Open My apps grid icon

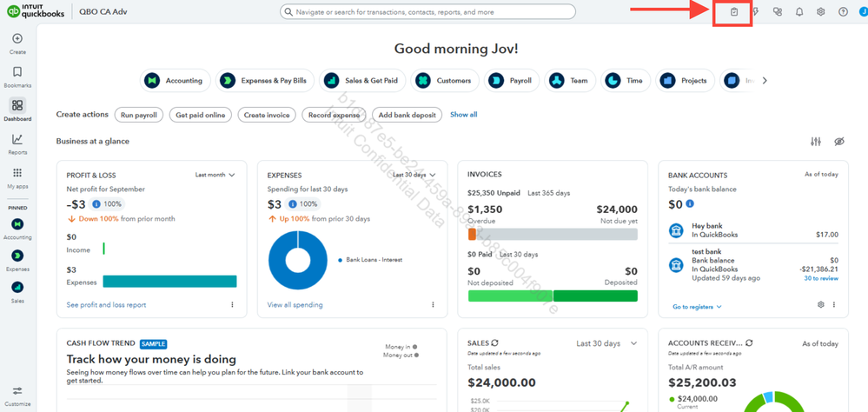(x=17, y=173)
